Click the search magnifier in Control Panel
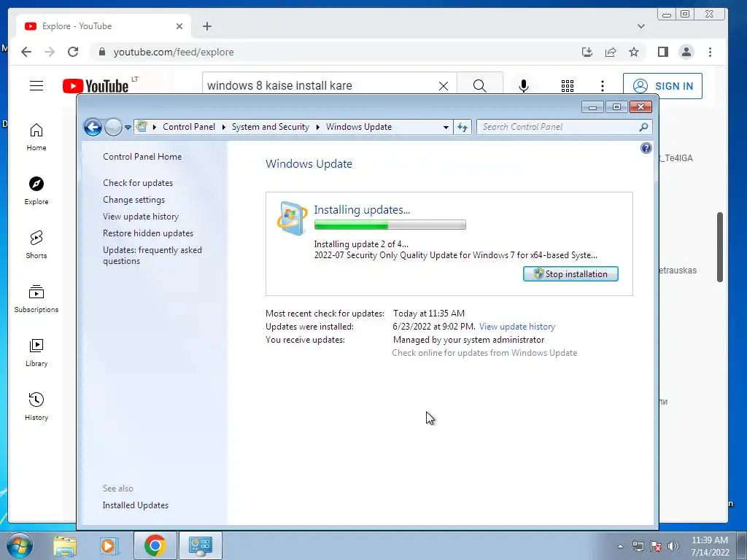The height and width of the screenshot is (560, 747). pos(643,127)
